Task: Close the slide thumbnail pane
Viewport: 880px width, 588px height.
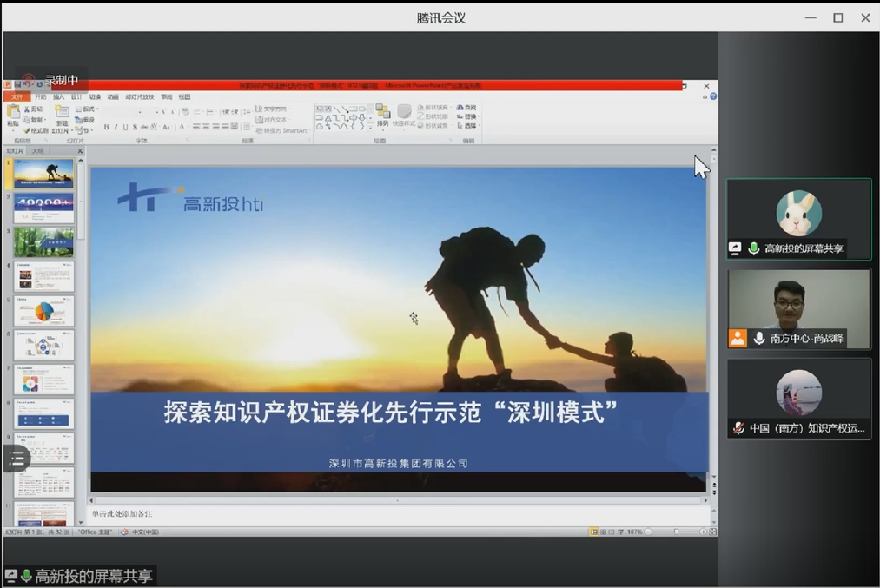Action: click(x=80, y=151)
